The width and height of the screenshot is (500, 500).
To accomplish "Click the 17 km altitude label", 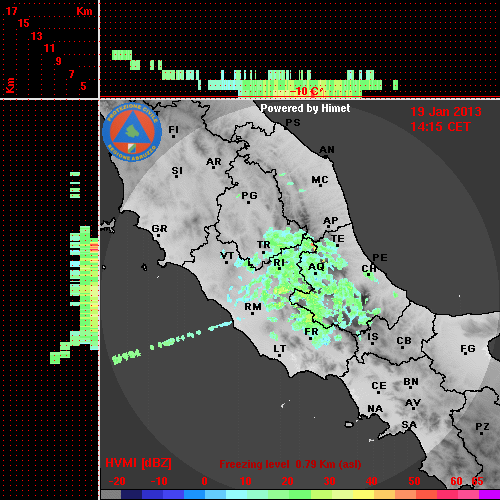I will [x=11, y=11].
